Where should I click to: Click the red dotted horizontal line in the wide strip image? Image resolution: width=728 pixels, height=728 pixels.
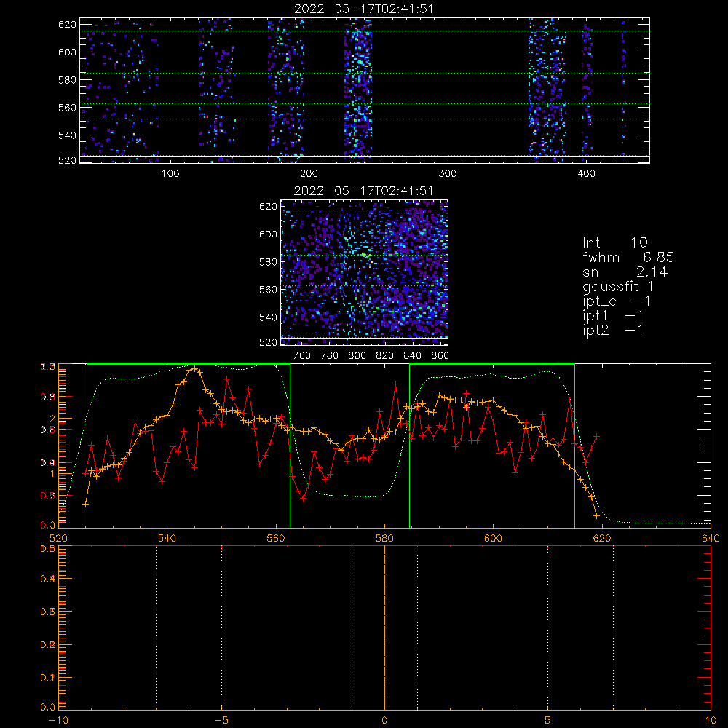[x=365, y=119]
